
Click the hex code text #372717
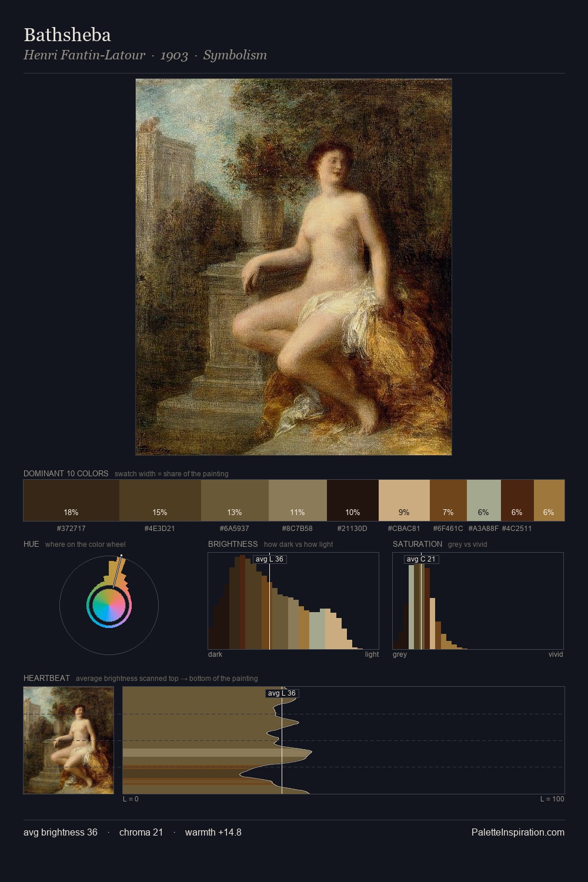71,529
